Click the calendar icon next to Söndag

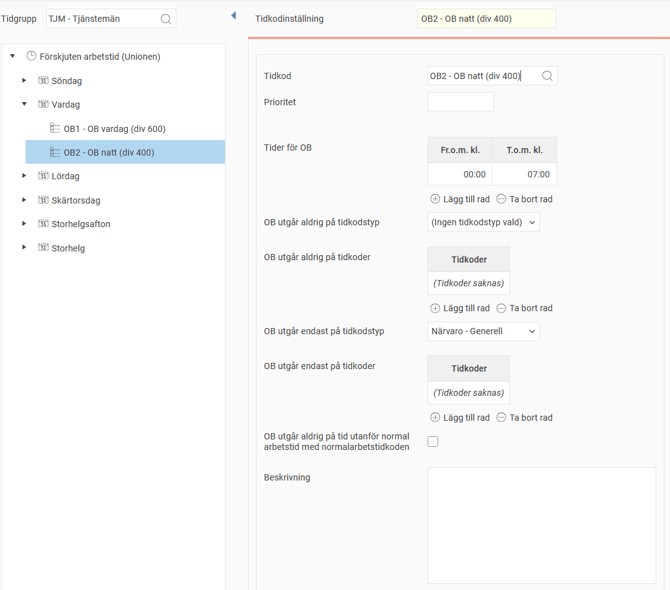pyautogui.click(x=43, y=81)
